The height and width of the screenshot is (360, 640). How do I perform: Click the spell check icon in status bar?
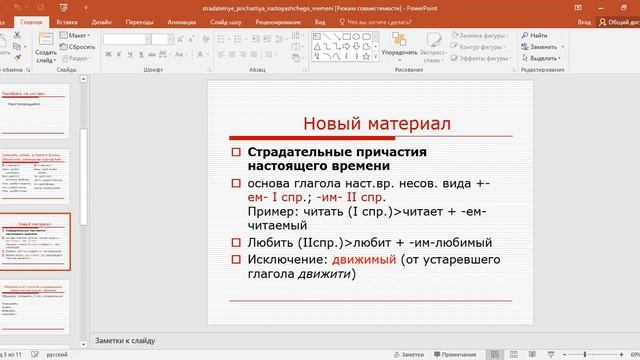[35, 354]
